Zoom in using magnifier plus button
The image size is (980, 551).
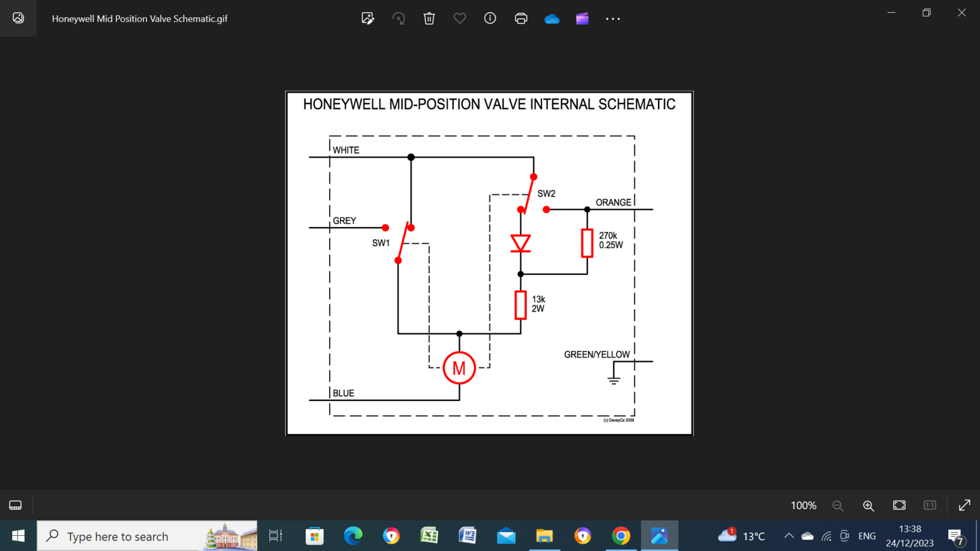(x=869, y=506)
